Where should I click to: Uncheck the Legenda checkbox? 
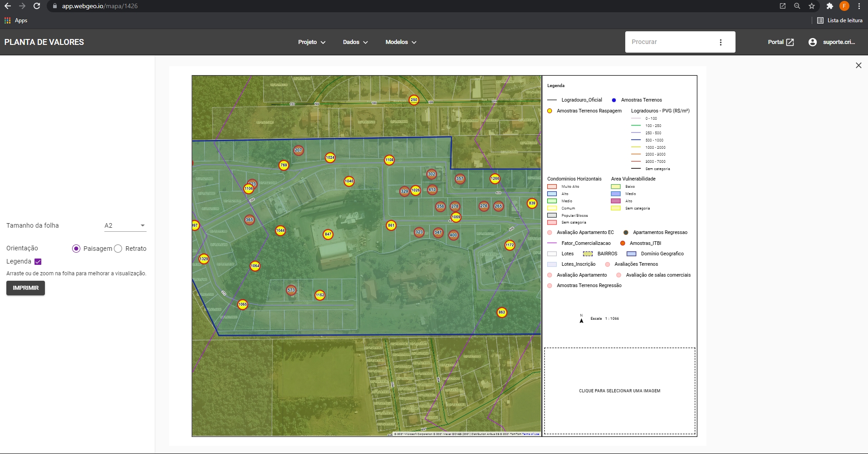pos(38,262)
